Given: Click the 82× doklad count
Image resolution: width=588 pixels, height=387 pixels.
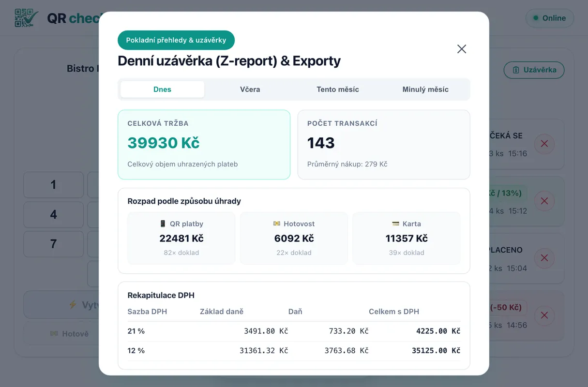Looking at the screenshot, I should point(181,253).
